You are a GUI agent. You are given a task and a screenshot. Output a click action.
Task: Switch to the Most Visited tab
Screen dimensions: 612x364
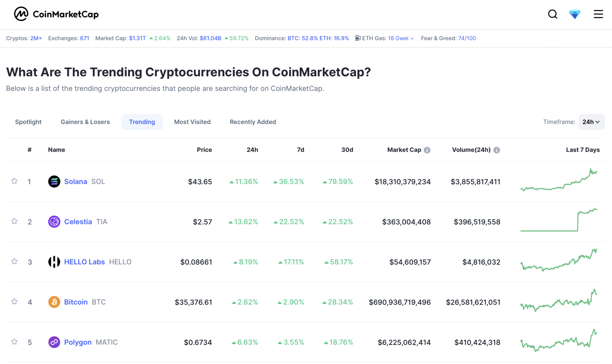pyautogui.click(x=192, y=122)
